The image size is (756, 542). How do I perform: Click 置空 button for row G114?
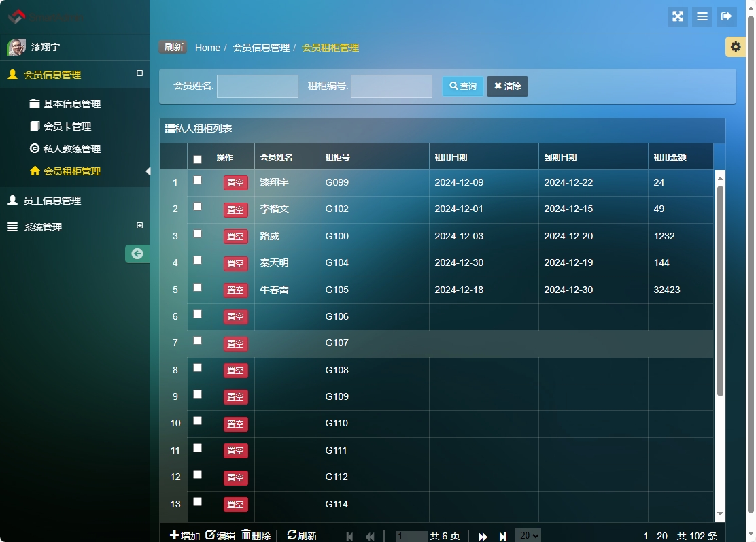coord(236,504)
